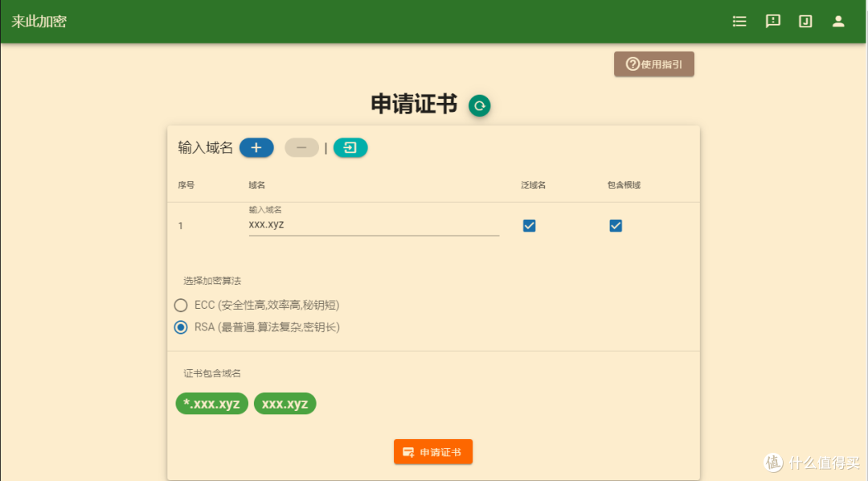Click the teal batch import domains icon
The height and width of the screenshot is (481, 868).
pyautogui.click(x=350, y=147)
